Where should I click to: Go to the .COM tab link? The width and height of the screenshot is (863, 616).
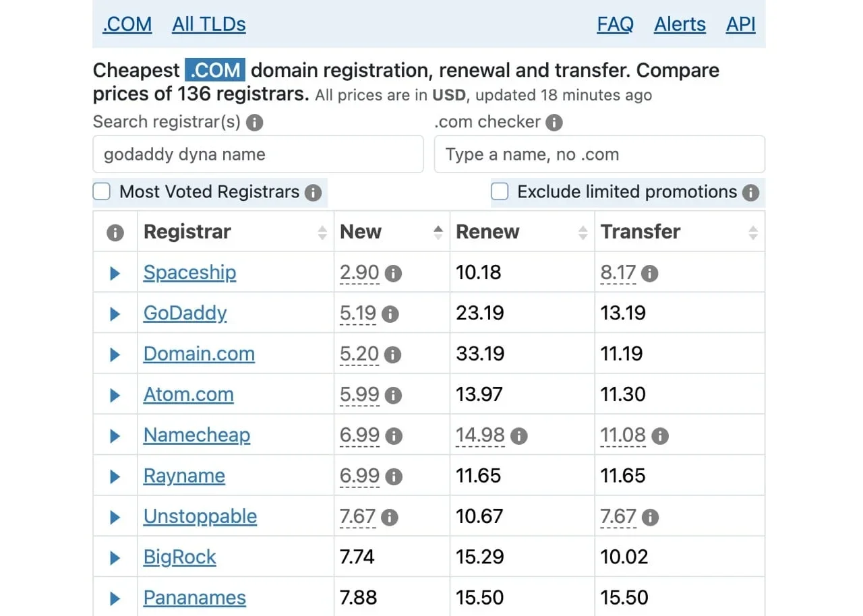[127, 24]
